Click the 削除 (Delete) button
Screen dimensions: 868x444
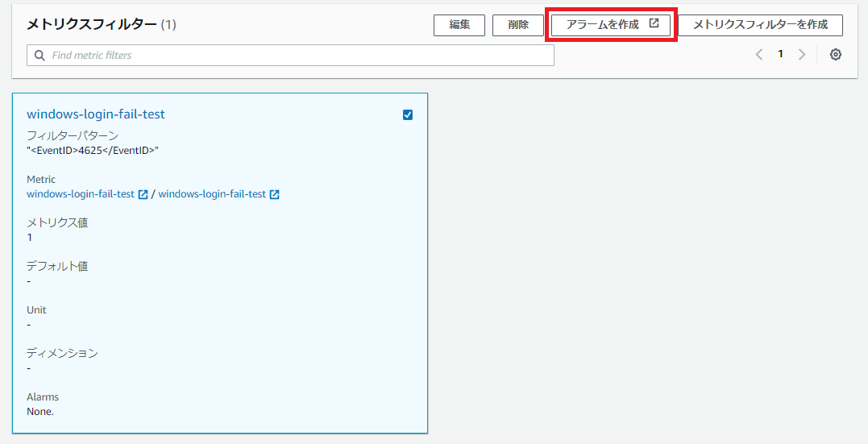pos(517,25)
